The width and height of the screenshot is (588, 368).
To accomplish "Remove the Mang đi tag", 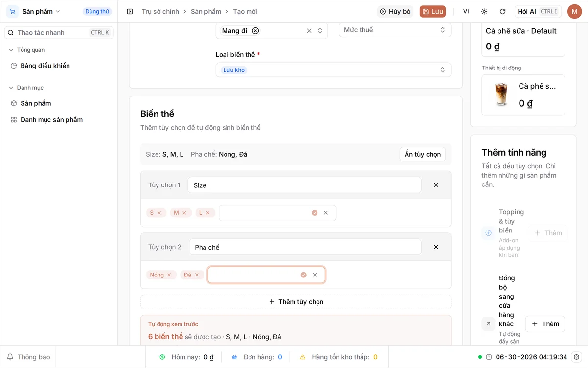I will coord(255,31).
